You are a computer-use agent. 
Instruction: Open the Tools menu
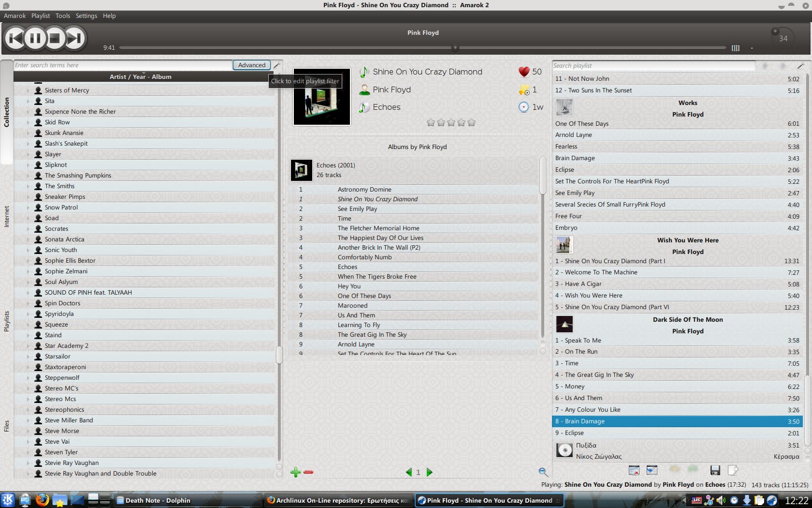(x=62, y=15)
